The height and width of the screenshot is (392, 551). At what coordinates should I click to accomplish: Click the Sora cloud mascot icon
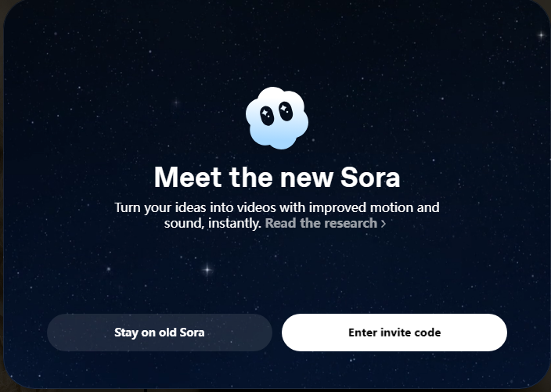point(276,119)
